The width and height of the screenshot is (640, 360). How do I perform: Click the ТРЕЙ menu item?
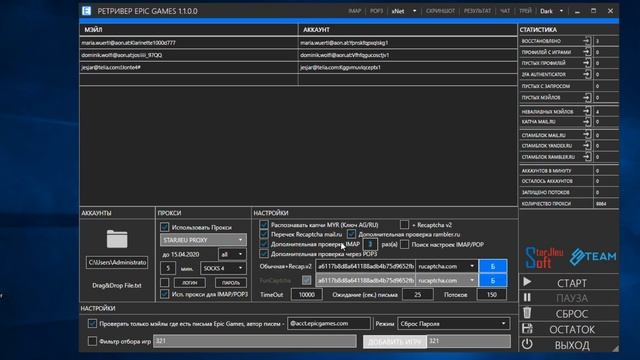click(x=525, y=11)
